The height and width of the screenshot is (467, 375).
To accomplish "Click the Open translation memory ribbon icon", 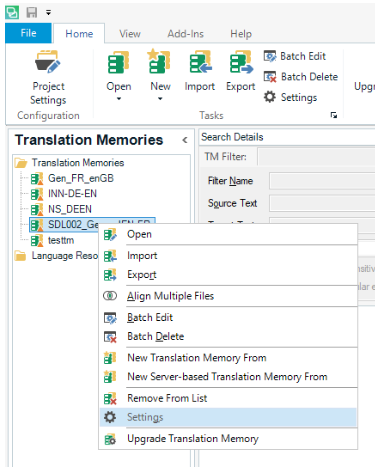I will tap(118, 62).
